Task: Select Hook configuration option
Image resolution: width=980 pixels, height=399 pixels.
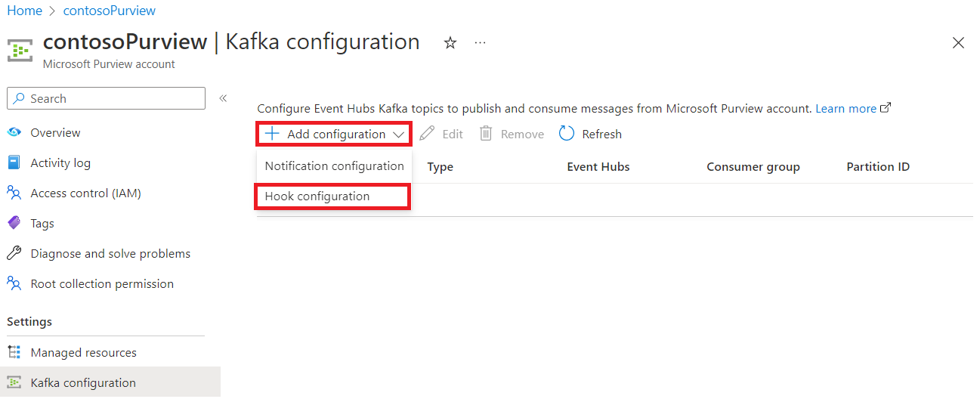Action: point(317,196)
